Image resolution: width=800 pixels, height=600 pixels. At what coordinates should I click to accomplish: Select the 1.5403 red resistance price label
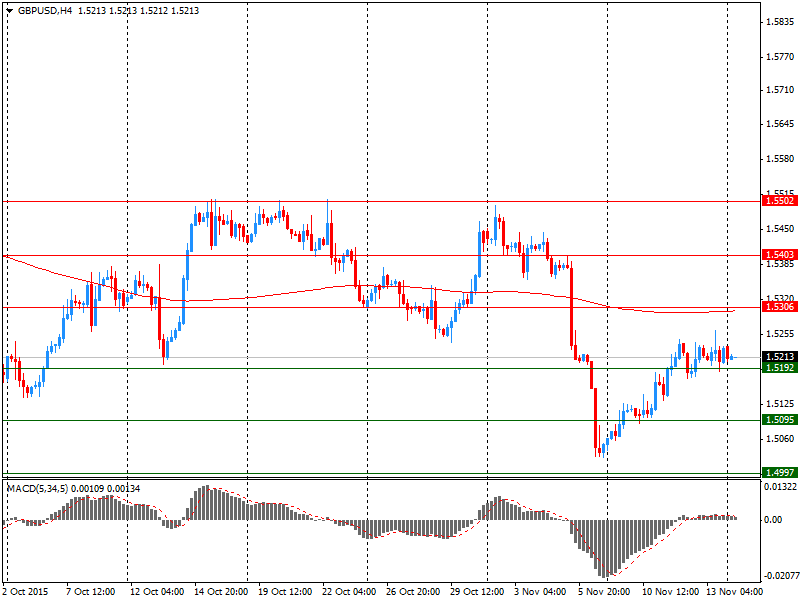[780, 255]
